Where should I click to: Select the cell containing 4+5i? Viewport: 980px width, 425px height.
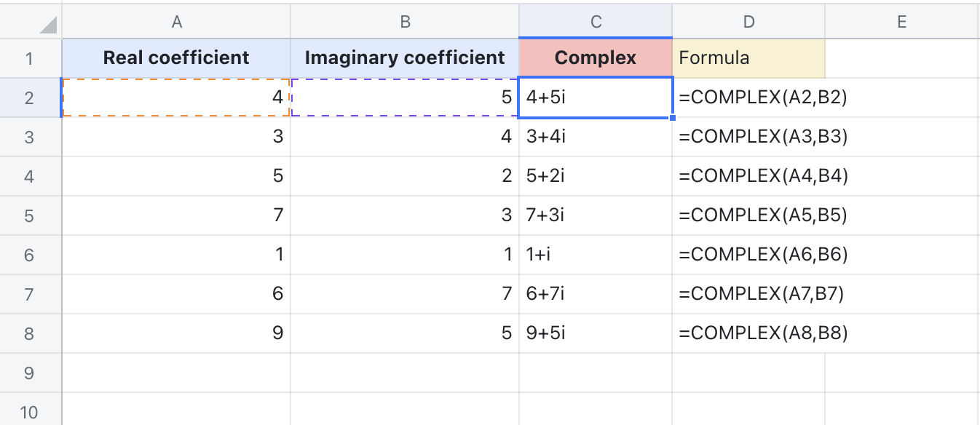coord(596,96)
